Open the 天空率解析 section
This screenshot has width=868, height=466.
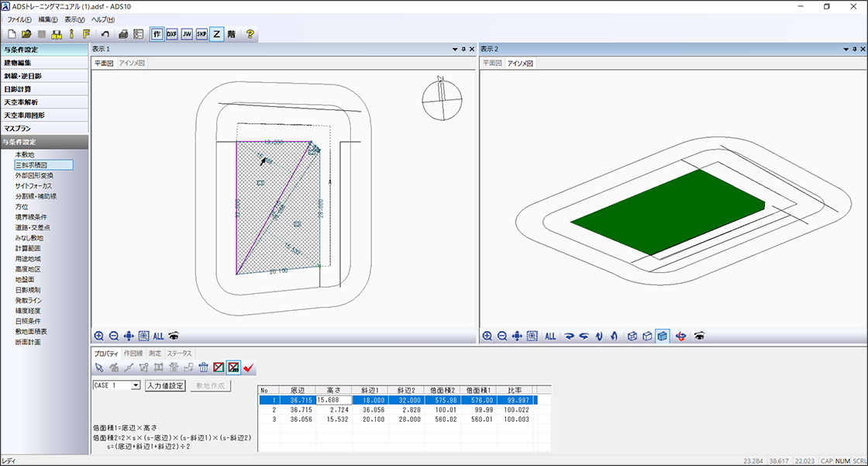pyautogui.click(x=44, y=102)
